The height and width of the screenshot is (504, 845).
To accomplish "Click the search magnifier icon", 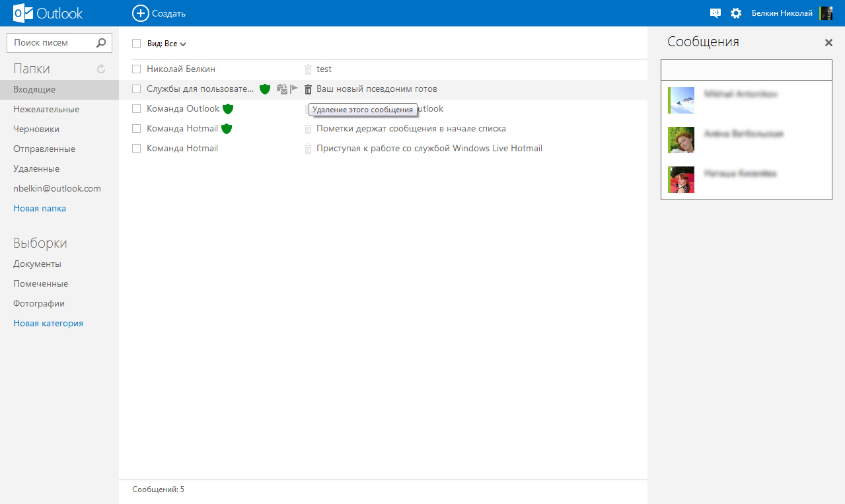I will 100,43.
